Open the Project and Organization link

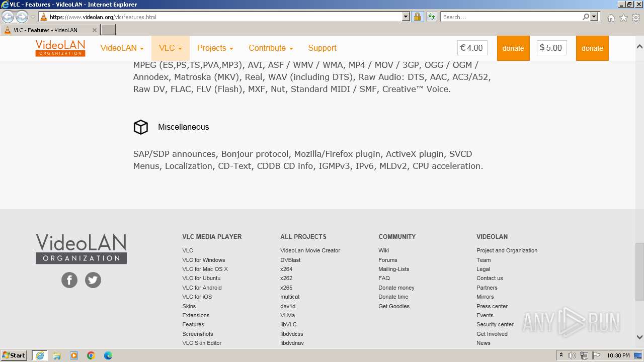tap(507, 250)
